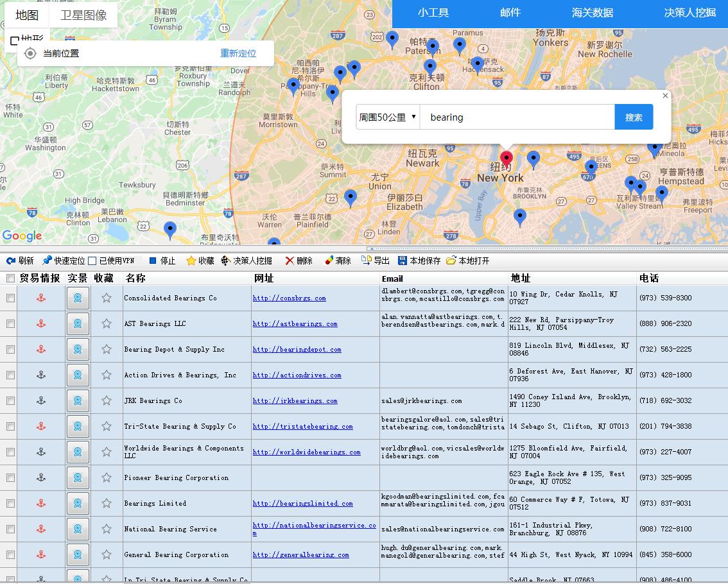Click the 停止 stop icon
This screenshot has width=728, height=584.
pos(152,261)
